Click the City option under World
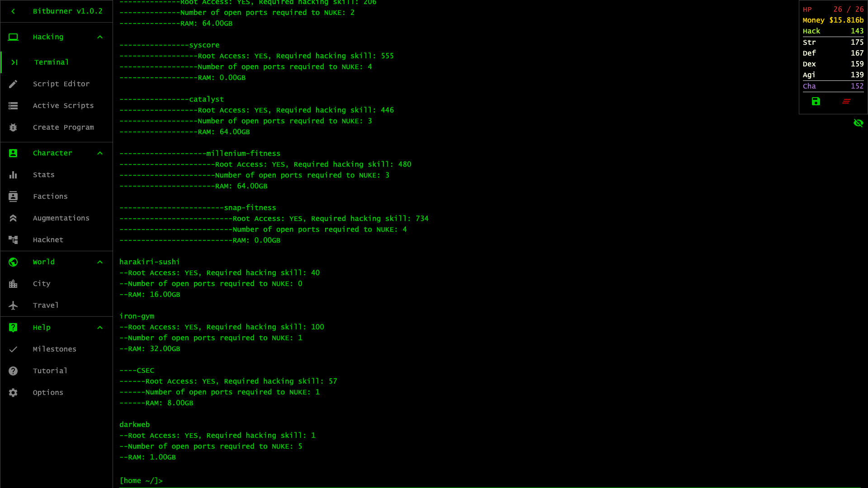 coord(41,284)
